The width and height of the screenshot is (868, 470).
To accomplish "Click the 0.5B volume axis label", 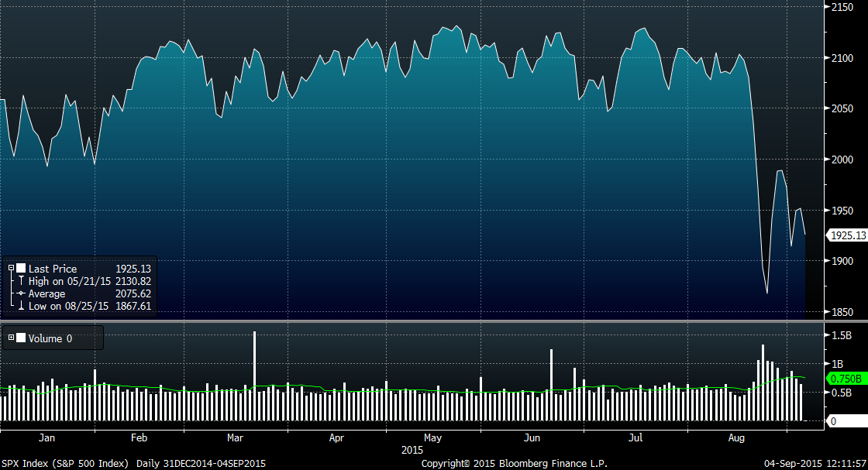I will [x=842, y=393].
